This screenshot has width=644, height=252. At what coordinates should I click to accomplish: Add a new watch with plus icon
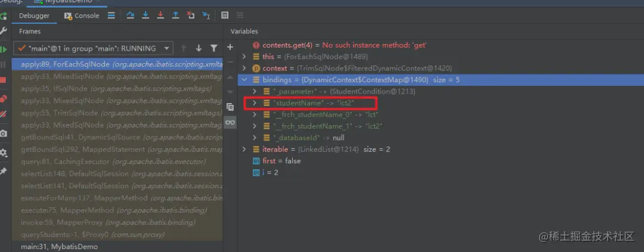click(x=230, y=47)
